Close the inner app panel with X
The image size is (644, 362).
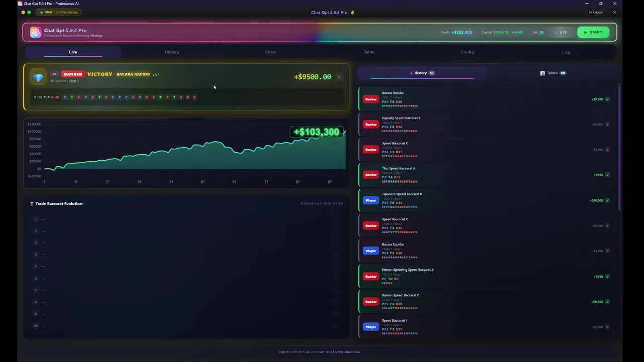point(614,12)
